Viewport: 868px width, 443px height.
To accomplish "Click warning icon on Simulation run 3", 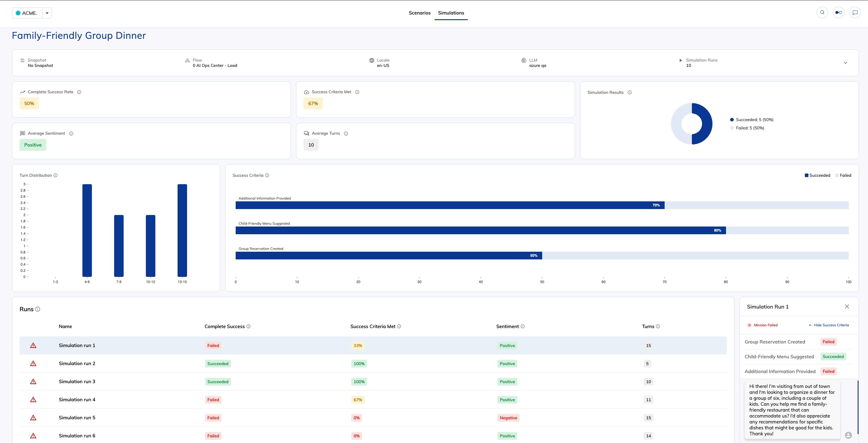I will tap(33, 381).
